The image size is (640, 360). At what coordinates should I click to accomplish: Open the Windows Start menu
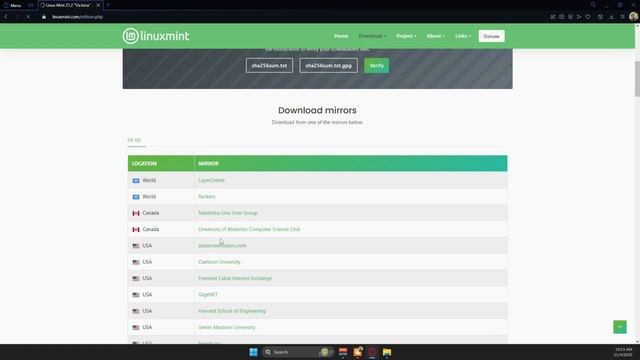[253, 352]
